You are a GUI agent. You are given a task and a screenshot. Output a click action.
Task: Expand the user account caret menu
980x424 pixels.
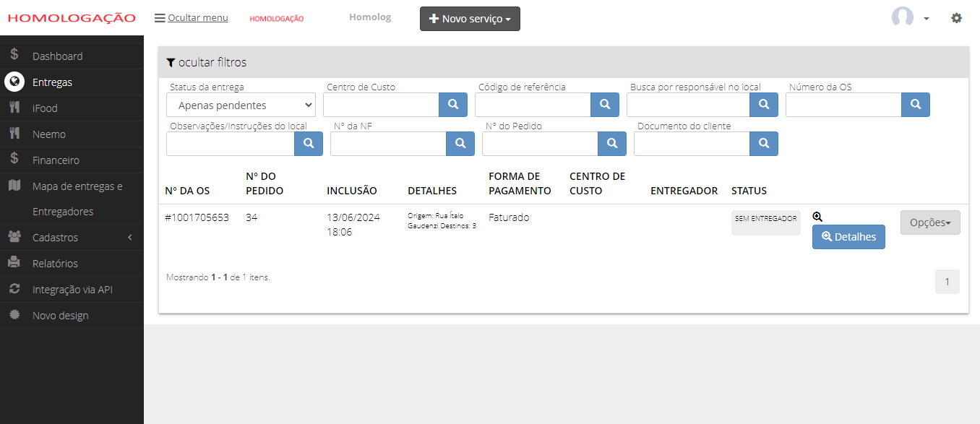927,19
